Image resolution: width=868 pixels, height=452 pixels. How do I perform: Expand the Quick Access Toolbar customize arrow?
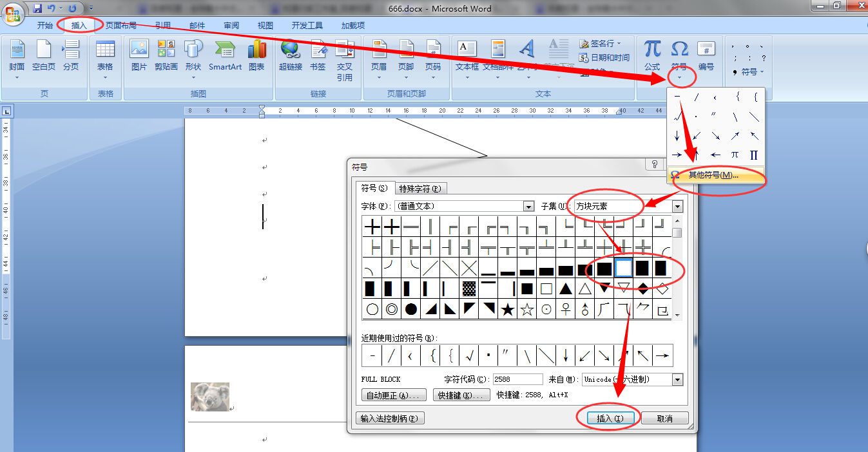91,8
